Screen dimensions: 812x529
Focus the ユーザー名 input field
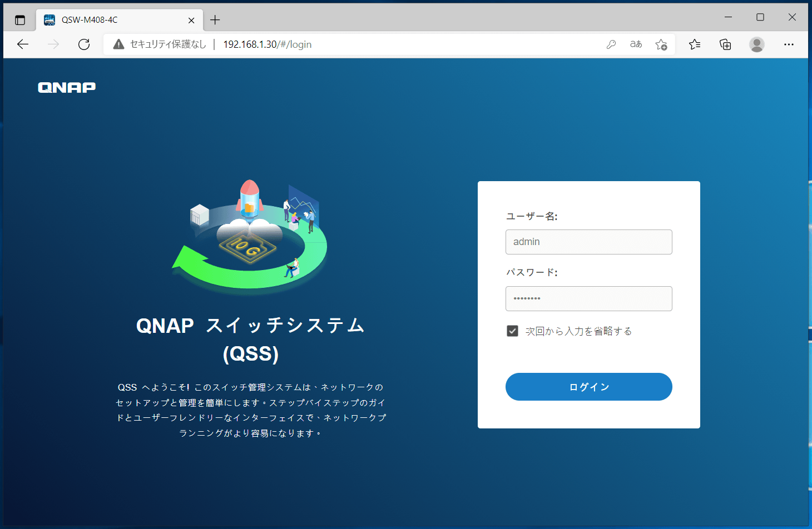pos(588,242)
